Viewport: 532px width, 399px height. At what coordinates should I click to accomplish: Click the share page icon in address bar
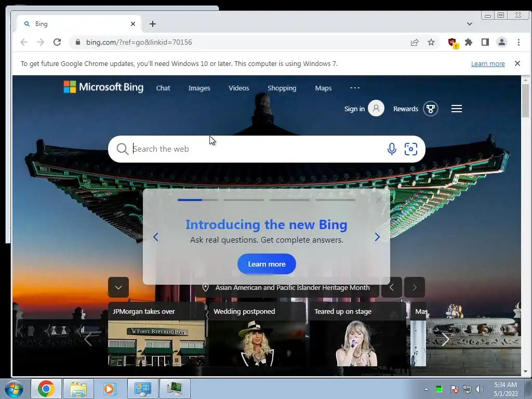pyautogui.click(x=414, y=43)
